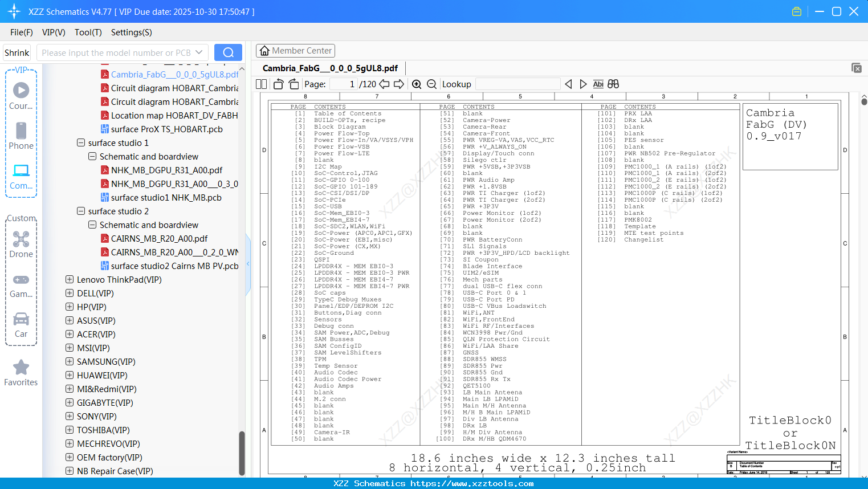The image size is (868, 489).
Task: Go to the previous page arrow
Action: pos(384,84)
